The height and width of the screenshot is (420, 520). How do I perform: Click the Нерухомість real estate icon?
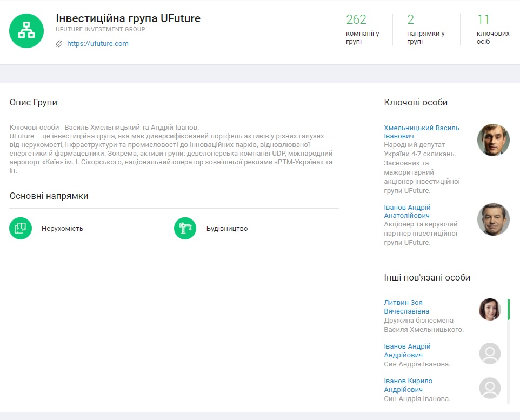21,228
